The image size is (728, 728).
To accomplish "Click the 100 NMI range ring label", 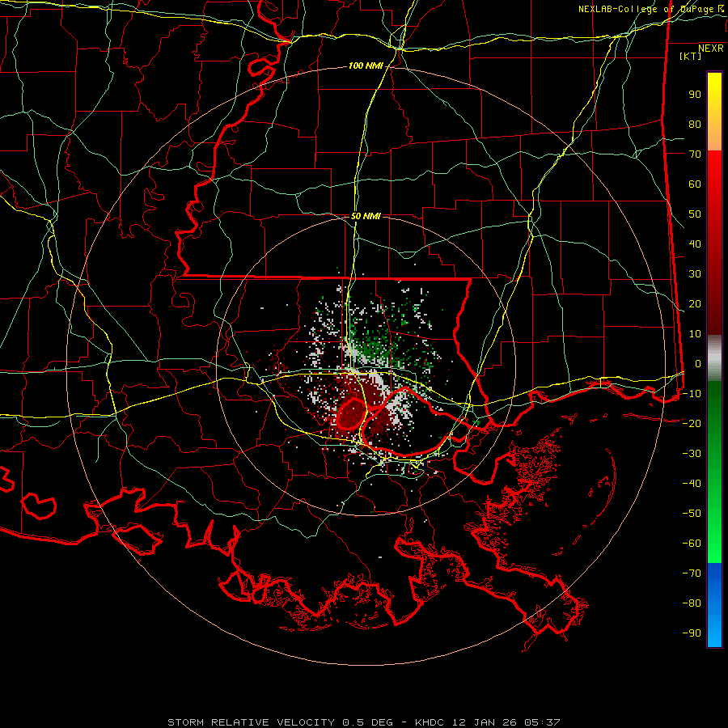I will tap(366, 66).
